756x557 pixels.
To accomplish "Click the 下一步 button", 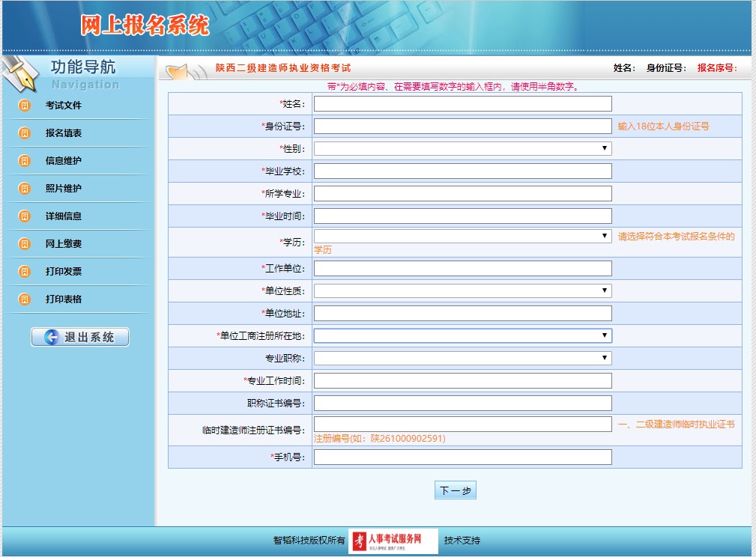I will (455, 490).
